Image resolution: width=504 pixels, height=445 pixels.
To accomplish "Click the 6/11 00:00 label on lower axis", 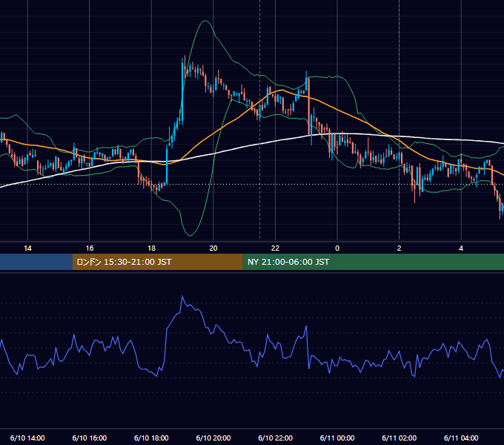I will (x=337, y=438).
